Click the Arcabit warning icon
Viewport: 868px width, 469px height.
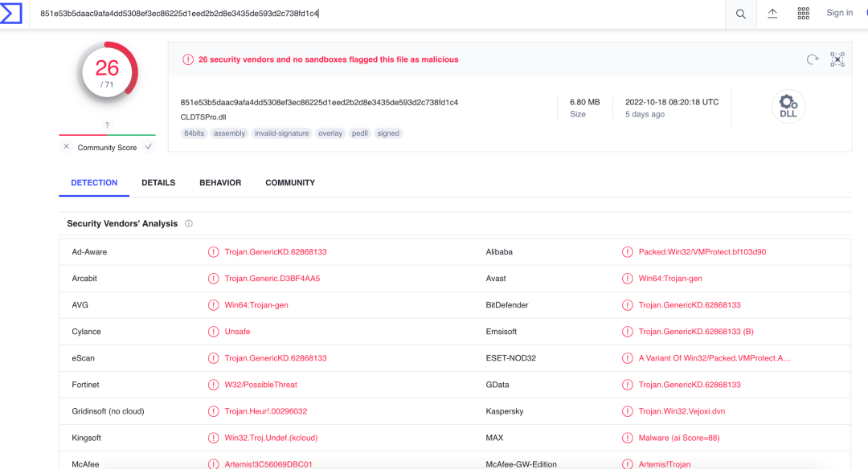(213, 278)
